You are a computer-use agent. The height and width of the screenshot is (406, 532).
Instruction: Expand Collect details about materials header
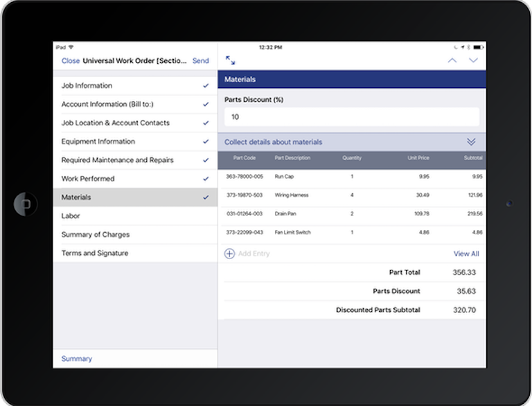click(273, 142)
